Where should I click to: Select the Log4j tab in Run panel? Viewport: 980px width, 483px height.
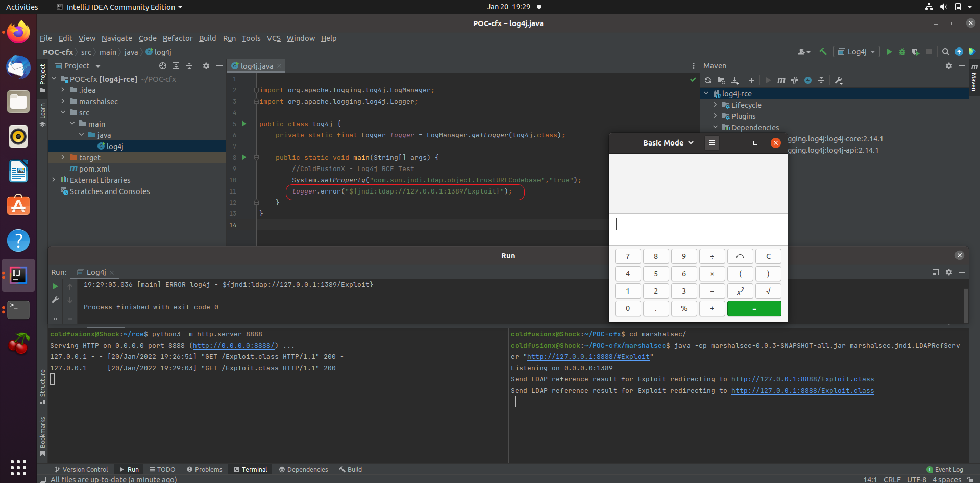click(96, 272)
